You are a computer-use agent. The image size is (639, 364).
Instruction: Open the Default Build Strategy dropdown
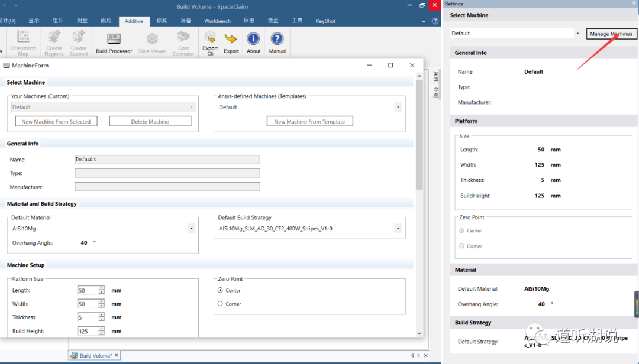pos(398,229)
